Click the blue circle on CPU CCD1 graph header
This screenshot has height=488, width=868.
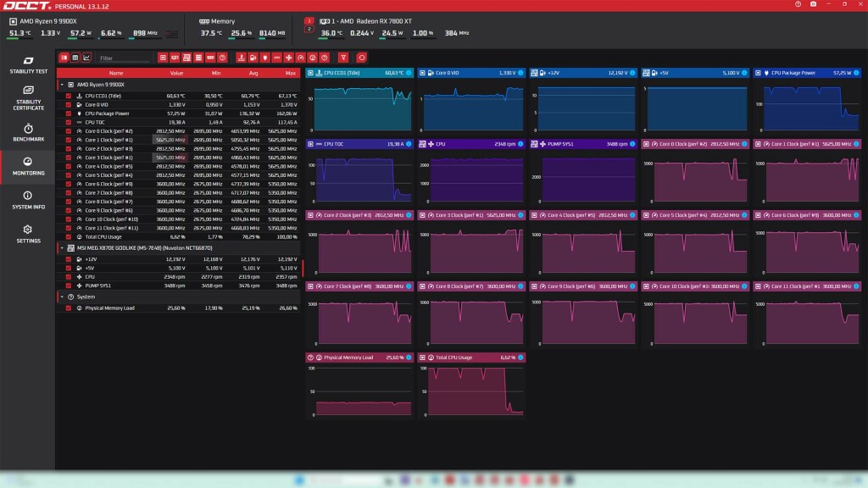point(409,73)
